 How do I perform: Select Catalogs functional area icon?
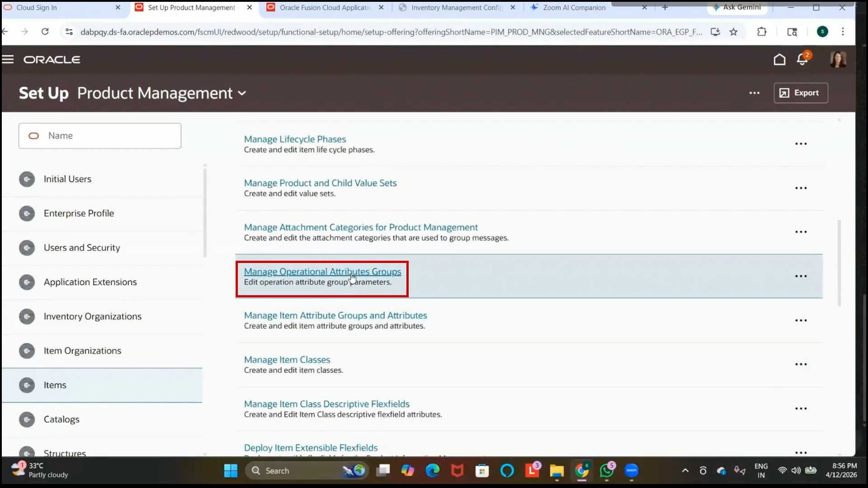tap(27, 419)
